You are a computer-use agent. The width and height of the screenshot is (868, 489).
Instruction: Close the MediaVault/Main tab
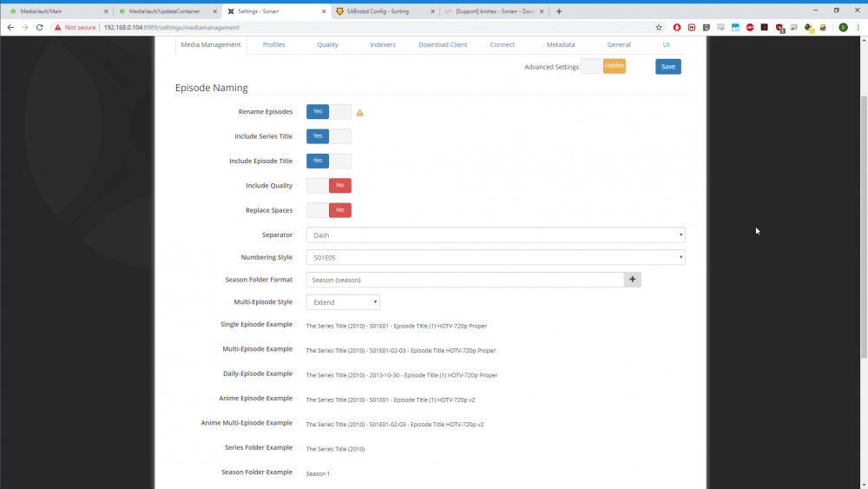click(106, 11)
